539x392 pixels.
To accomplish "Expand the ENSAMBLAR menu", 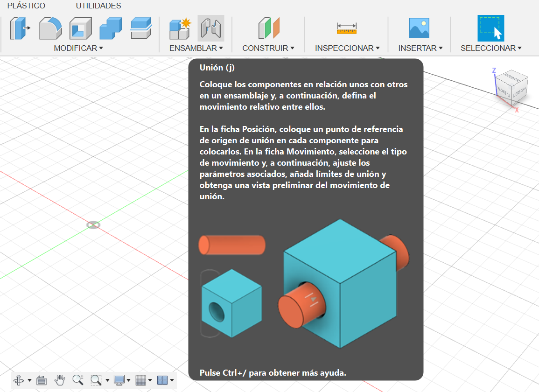I will [x=196, y=48].
